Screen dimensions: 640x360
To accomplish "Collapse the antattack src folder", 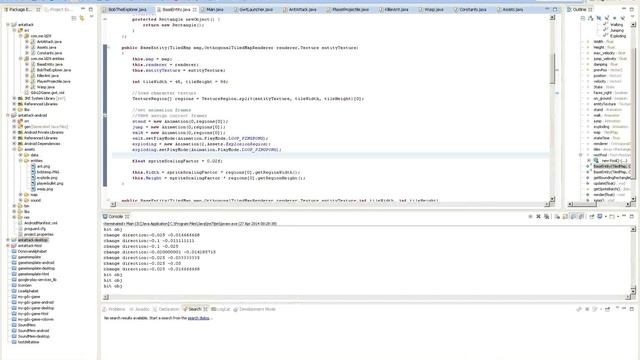I will [x=15, y=31].
